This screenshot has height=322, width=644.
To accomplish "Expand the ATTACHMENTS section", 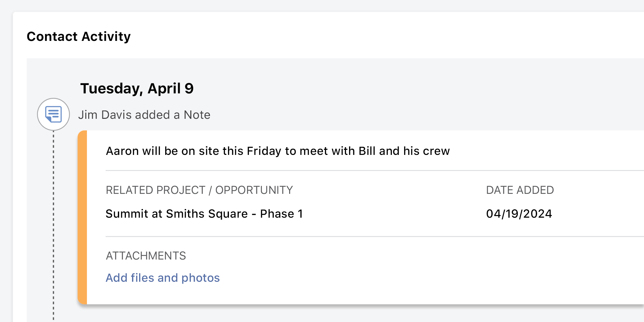I will 146,255.
